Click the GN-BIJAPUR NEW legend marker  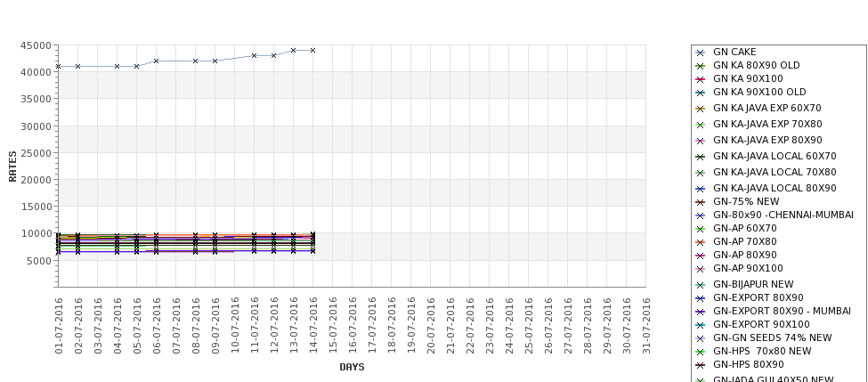coord(700,285)
